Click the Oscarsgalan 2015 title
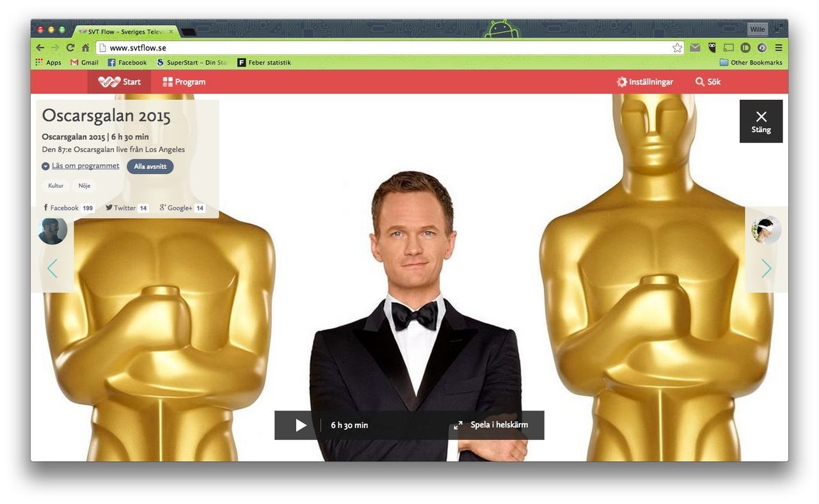The height and width of the screenshot is (504, 819). pyautogui.click(x=106, y=116)
